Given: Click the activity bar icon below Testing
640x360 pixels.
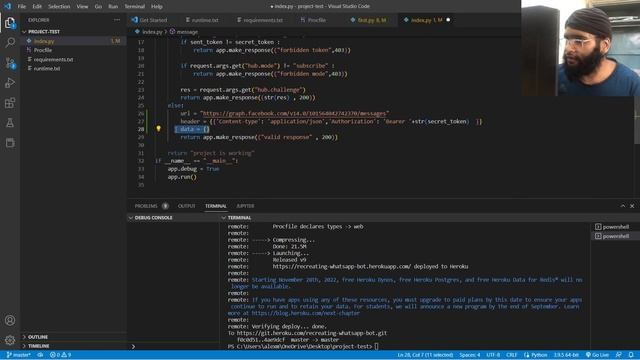Looking at the screenshot, I should click(10, 142).
